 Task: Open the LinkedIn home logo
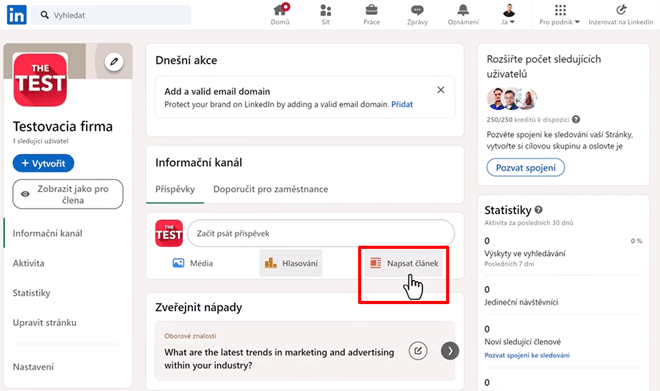point(17,15)
